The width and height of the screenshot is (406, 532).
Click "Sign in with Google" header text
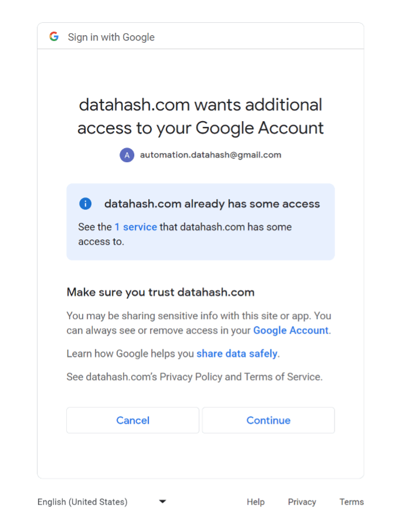(111, 37)
